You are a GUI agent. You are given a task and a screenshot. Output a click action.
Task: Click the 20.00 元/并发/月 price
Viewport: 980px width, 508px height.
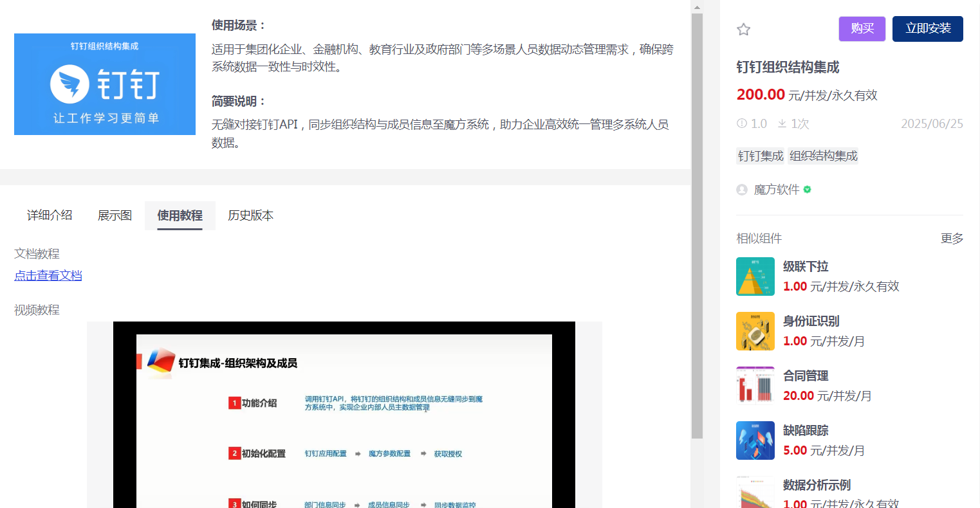827,395
